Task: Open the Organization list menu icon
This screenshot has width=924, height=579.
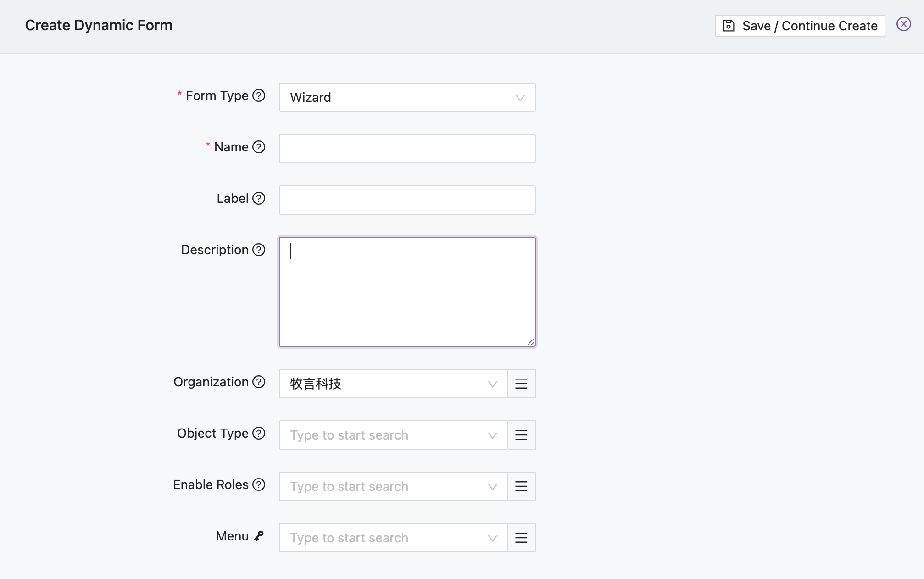Action: pyautogui.click(x=521, y=384)
